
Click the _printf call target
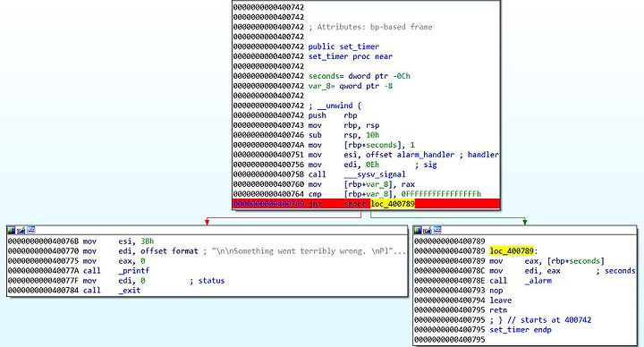[134, 271]
